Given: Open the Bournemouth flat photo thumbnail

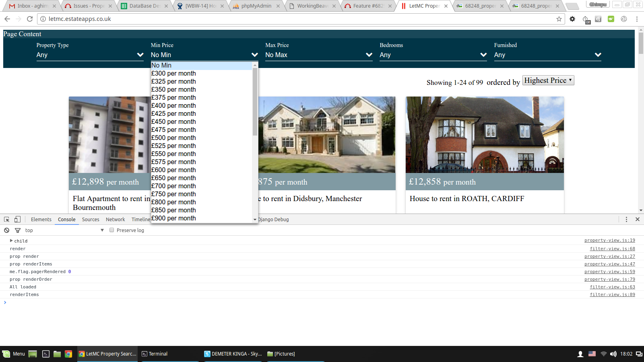Looking at the screenshot, I should (109, 135).
